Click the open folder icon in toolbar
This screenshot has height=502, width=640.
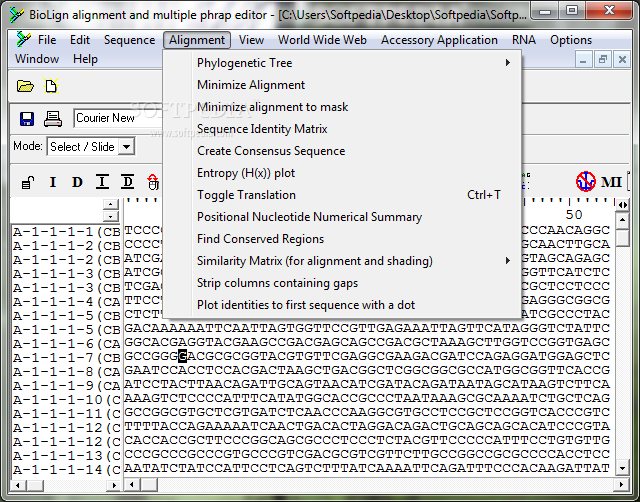tap(25, 86)
